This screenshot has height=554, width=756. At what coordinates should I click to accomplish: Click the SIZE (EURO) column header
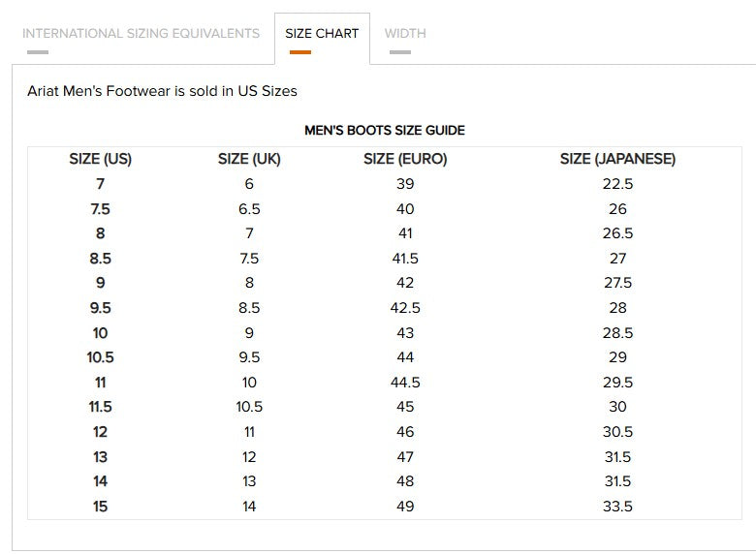click(x=405, y=159)
